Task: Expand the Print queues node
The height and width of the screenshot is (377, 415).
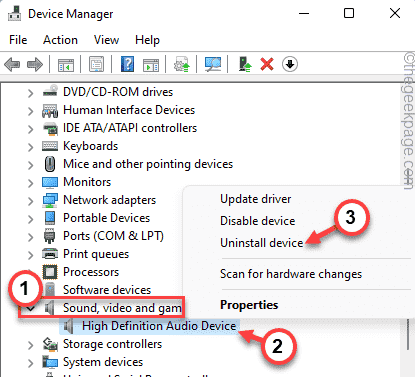Action: click(x=30, y=255)
